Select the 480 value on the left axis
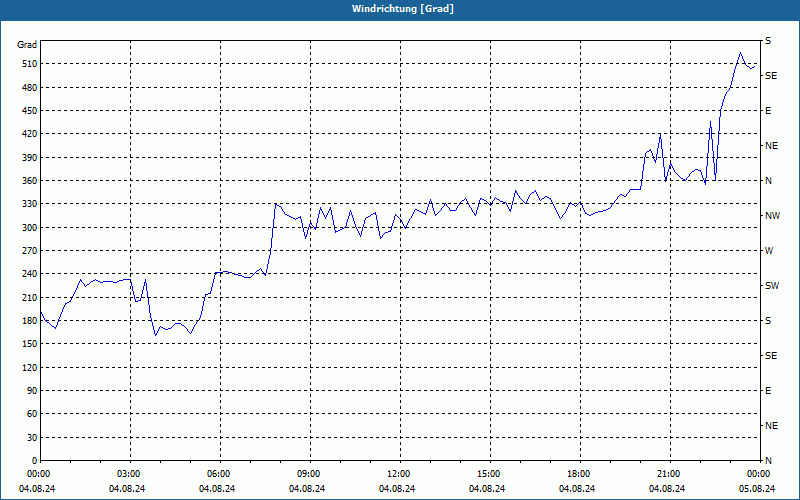 point(30,87)
